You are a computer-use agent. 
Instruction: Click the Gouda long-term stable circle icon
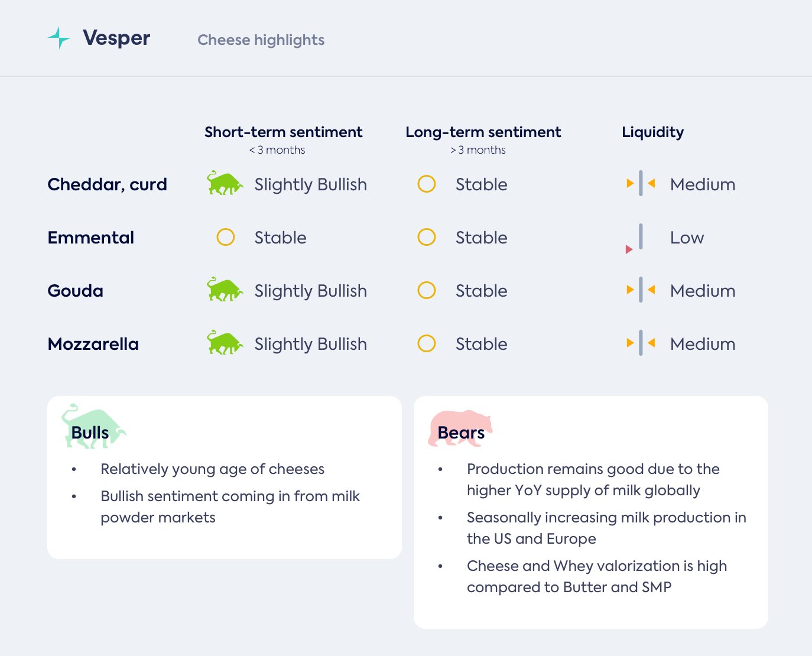427,291
